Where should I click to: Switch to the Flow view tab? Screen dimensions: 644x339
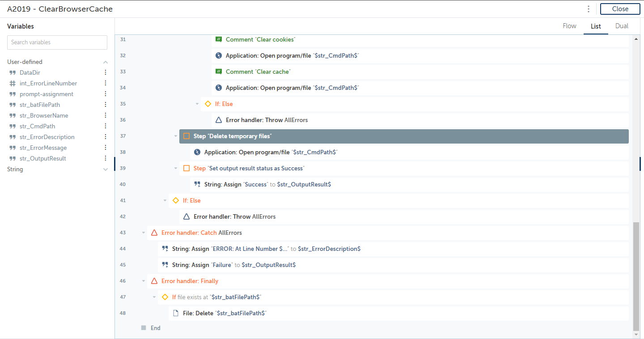coord(569,26)
